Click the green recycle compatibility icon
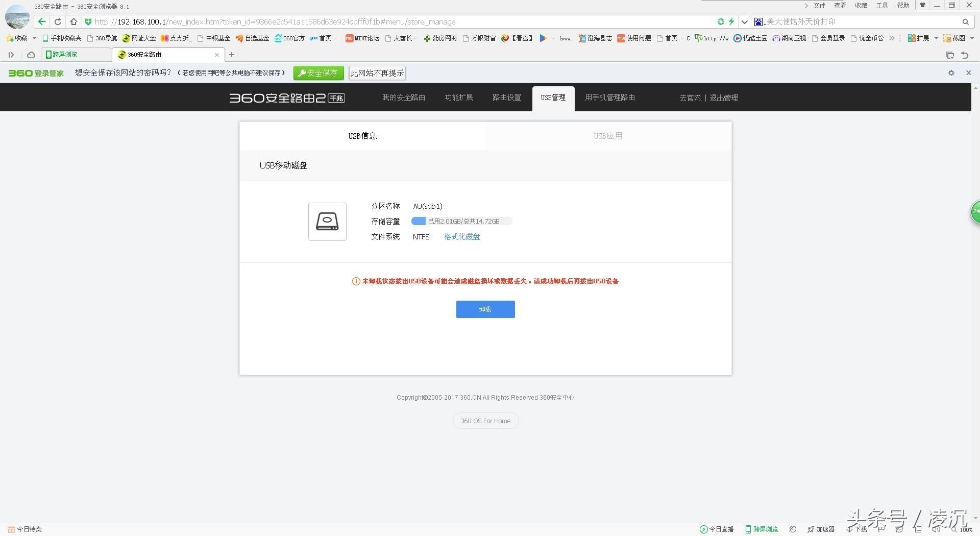 (x=721, y=21)
